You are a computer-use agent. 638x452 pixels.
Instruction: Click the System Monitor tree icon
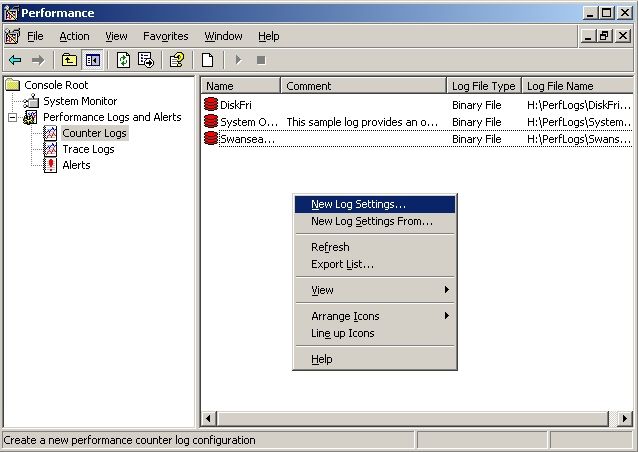[x=31, y=101]
